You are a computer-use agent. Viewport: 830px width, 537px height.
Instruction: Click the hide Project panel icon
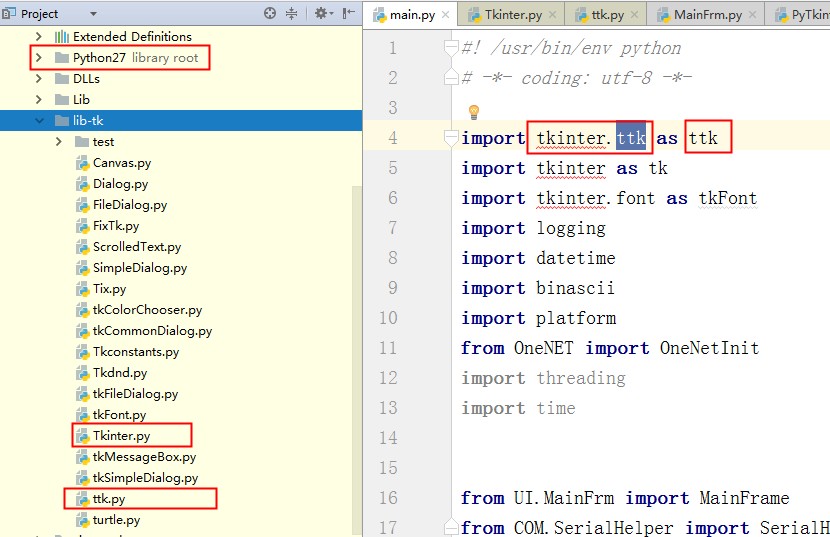pos(348,13)
